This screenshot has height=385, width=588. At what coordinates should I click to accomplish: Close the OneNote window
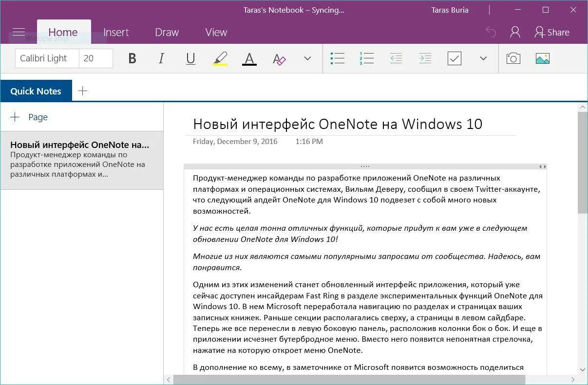pos(573,10)
